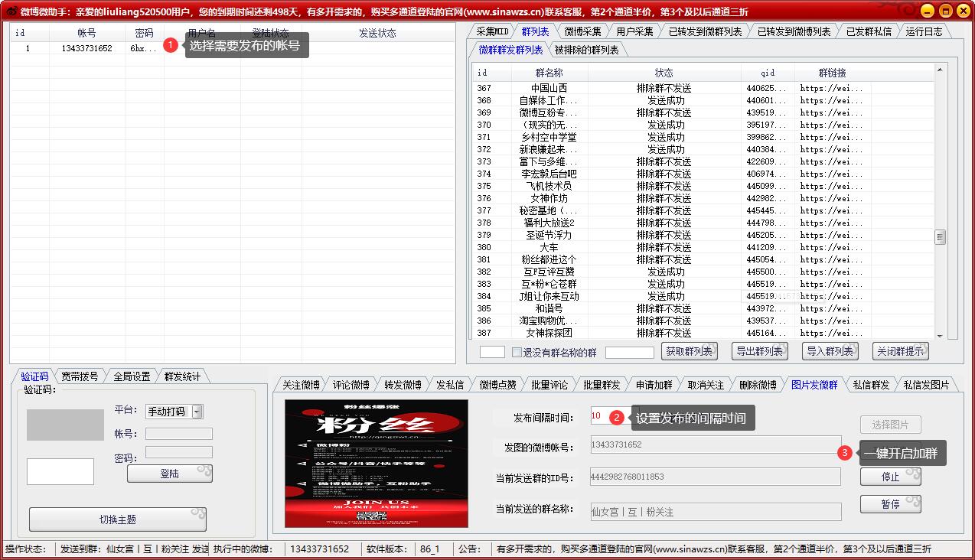
Task: Click the 登陆 login button
Action: 169,474
